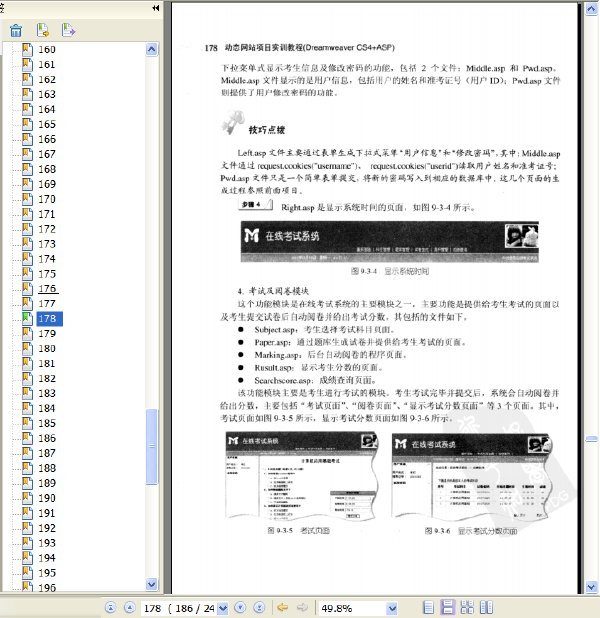Click the bookmark icon beside 183

(27, 393)
